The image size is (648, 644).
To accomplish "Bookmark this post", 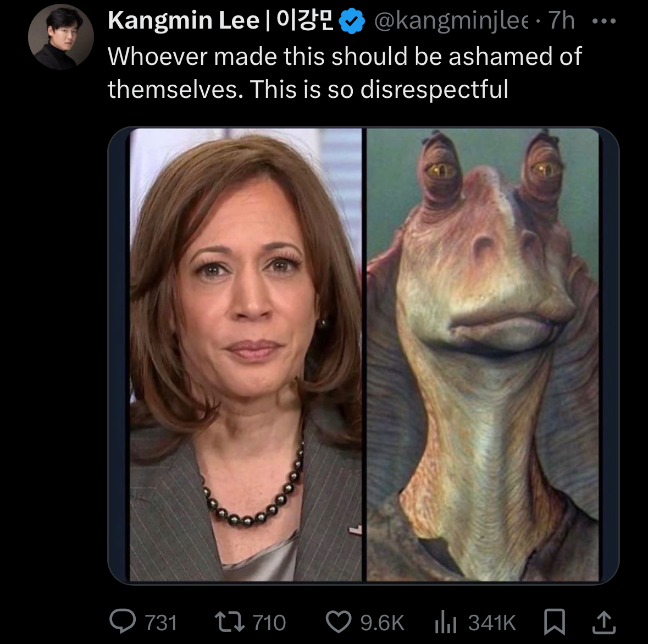I will (555, 621).
